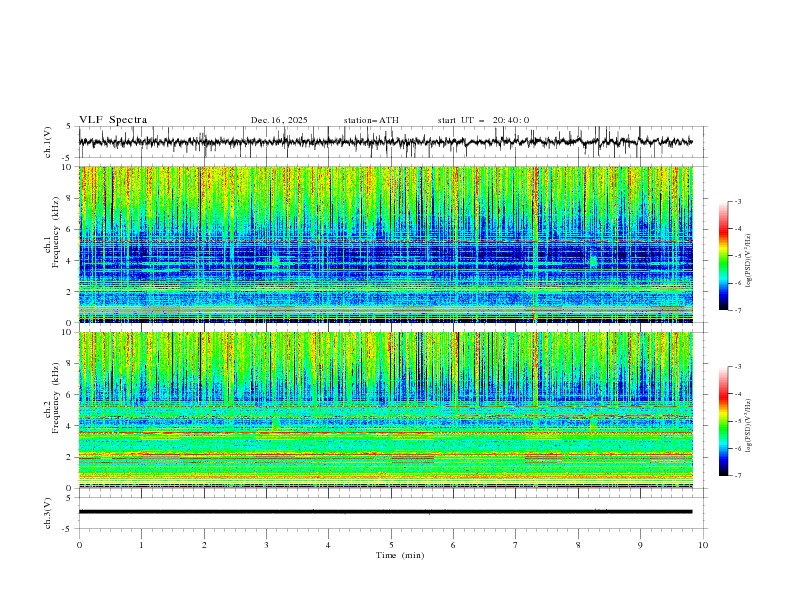Viewport: 792px width, 612px height.
Task: Click the '-3' value on ch.2 colorbar
Action: [x=737, y=367]
